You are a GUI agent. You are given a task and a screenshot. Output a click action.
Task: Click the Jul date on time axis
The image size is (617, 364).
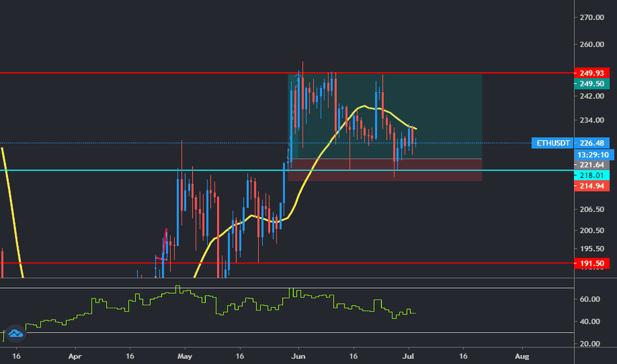pyautogui.click(x=409, y=357)
